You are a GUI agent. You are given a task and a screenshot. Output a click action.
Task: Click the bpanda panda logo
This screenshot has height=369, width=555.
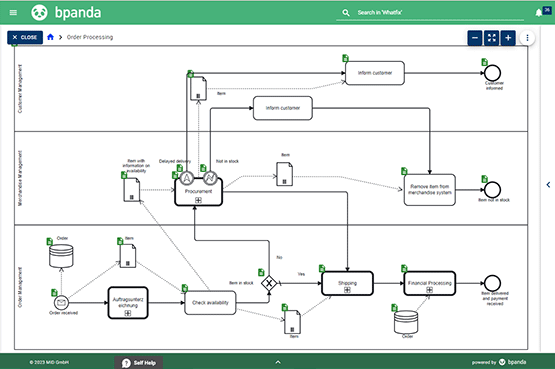[x=39, y=13]
